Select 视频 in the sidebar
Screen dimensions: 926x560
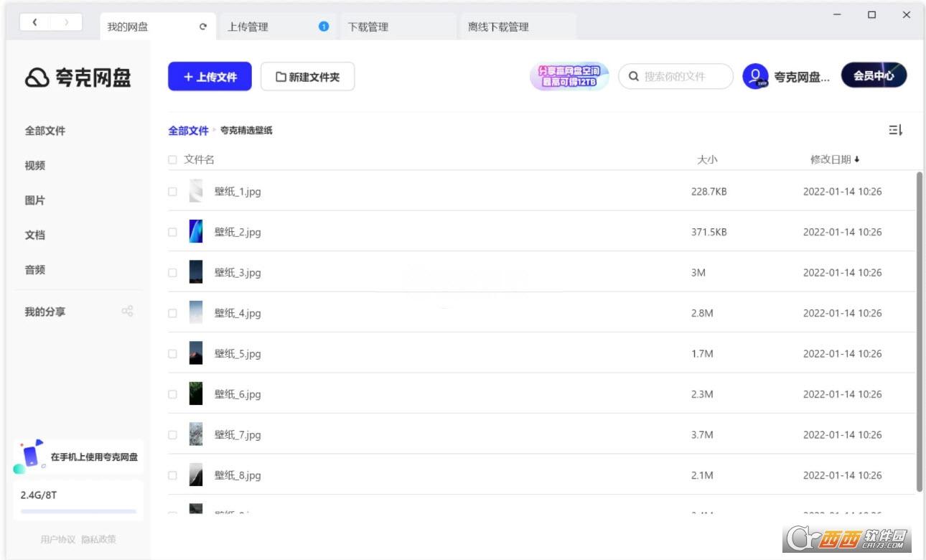35,165
